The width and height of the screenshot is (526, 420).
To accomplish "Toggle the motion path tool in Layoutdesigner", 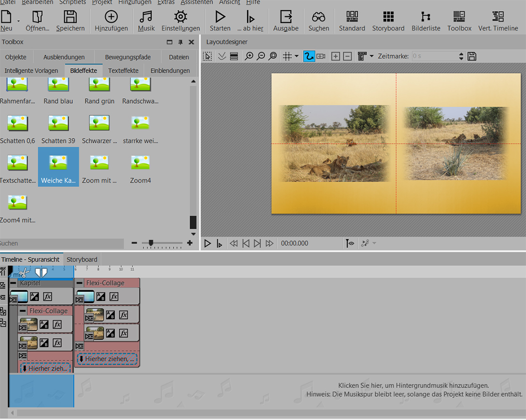I will (309, 56).
